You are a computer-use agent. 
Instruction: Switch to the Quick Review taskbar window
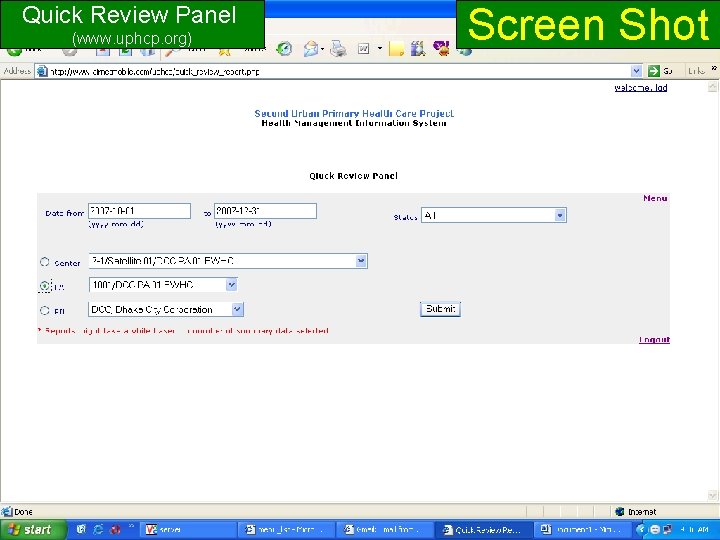[x=484, y=529]
